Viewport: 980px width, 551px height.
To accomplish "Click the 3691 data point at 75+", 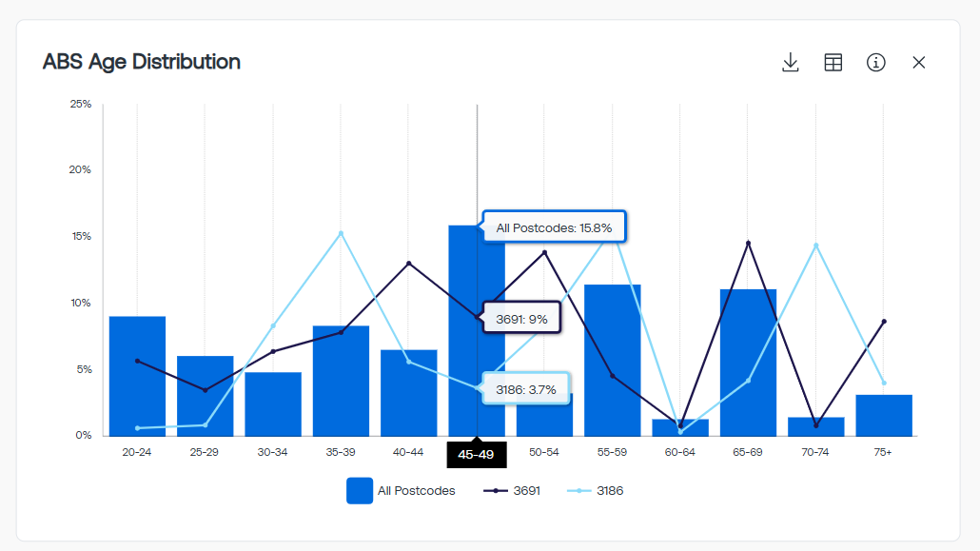I will click(884, 322).
